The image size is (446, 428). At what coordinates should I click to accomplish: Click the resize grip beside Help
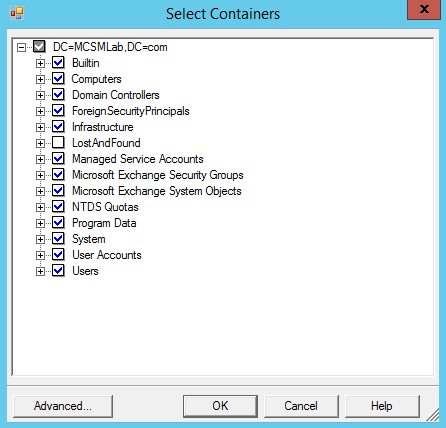(433, 415)
